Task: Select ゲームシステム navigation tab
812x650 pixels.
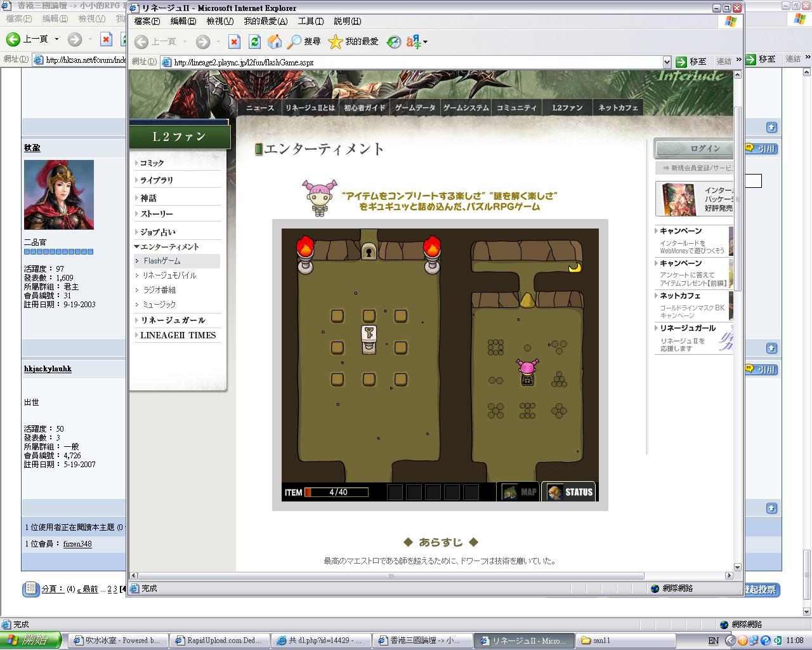Action: click(x=466, y=108)
